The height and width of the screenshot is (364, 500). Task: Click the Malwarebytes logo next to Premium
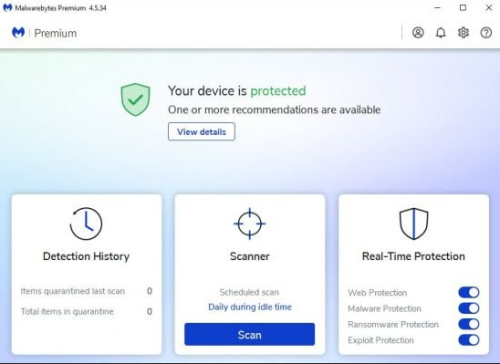(18, 33)
